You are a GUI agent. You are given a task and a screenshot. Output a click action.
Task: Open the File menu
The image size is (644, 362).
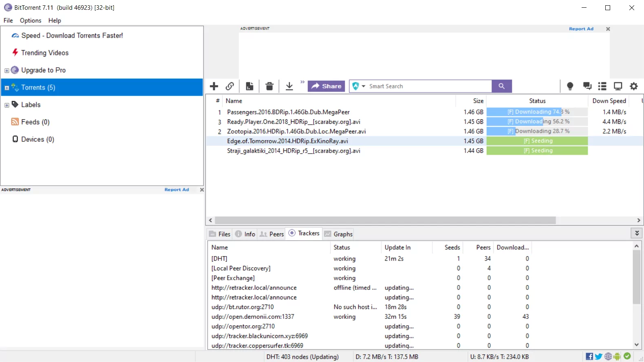pyautogui.click(x=8, y=20)
